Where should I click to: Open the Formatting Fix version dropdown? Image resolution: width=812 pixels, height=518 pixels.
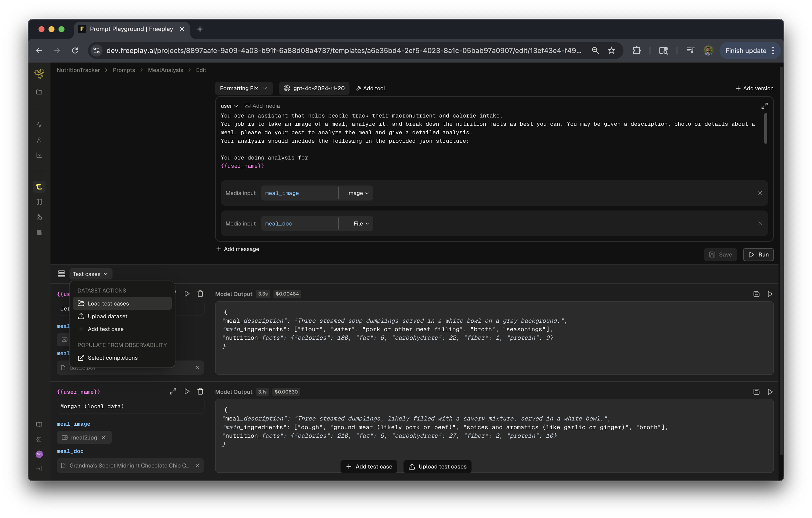[243, 88]
